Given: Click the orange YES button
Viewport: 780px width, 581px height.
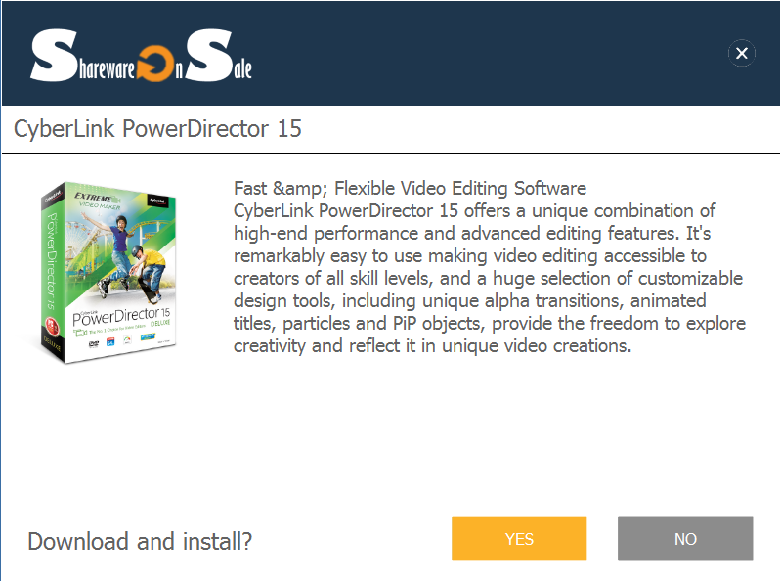Looking at the screenshot, I should tap(519, 539).
